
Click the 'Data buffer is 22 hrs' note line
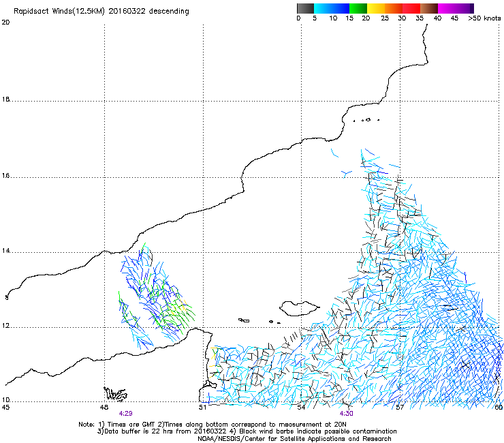tap(247, 431)
